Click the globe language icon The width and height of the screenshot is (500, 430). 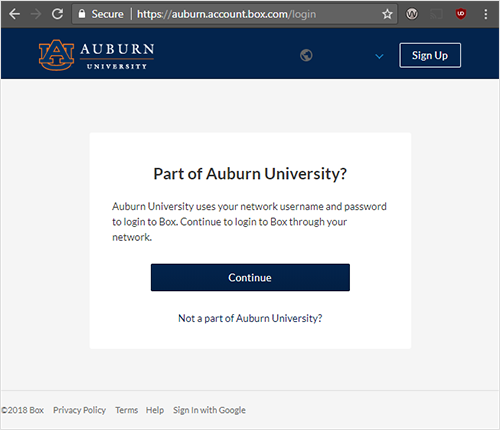coord(306,55)
